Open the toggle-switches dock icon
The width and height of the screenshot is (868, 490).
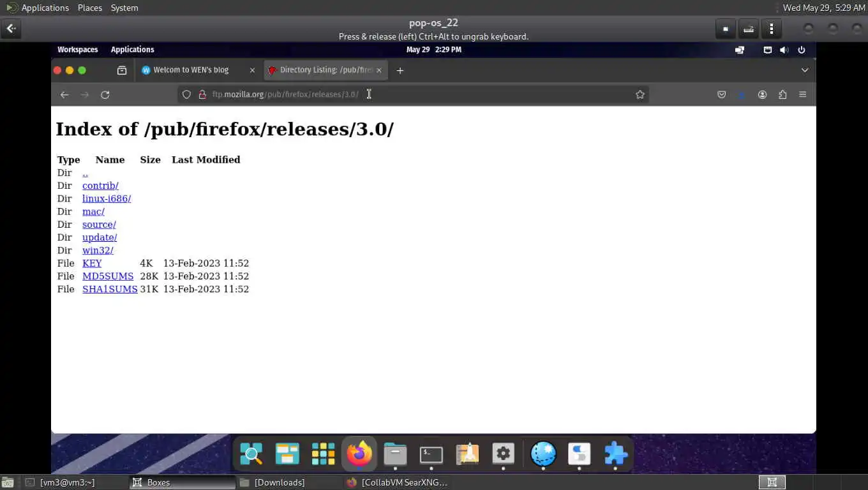pyautogui.click(x=580, y=454)
